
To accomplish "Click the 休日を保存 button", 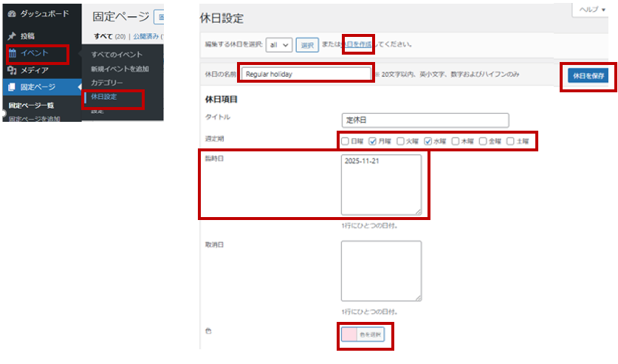I will (588, 75).
